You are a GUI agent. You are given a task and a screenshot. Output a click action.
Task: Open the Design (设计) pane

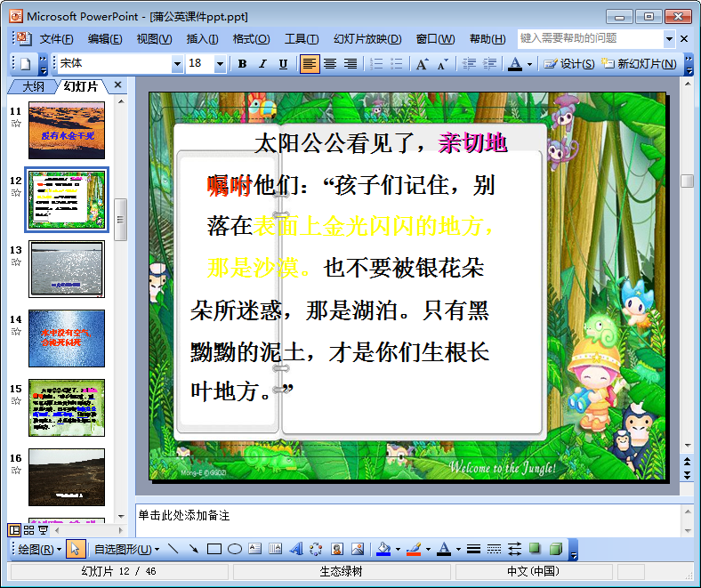[x=569, y=64]
